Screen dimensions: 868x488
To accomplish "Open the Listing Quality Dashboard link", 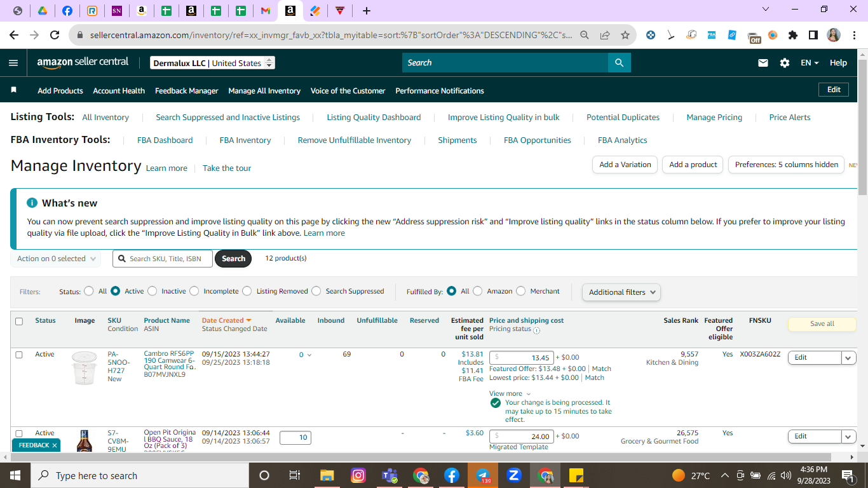I will coord(374,118).
